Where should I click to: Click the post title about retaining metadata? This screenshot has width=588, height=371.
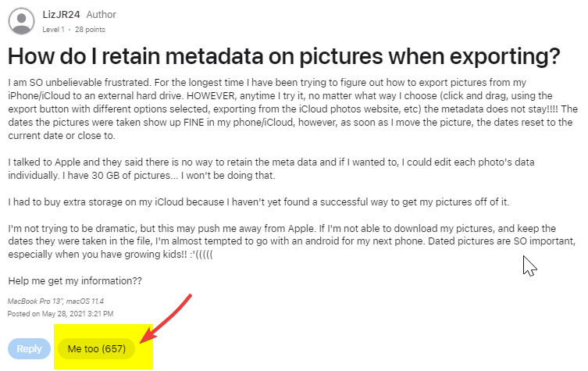click(284, 56)
